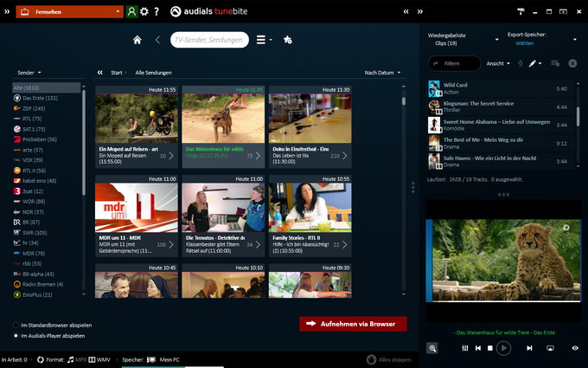Go back with breadcrumb double chevron
This screenshot has width=588, height=368.
pyautogui.click(x=100, y=73)
